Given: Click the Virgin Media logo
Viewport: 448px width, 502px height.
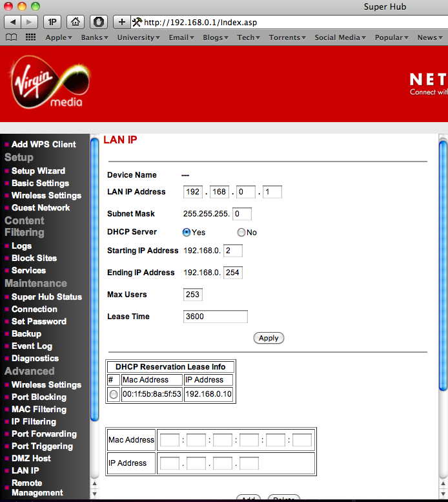Looking at the screenshot, I should coord(50,82).
